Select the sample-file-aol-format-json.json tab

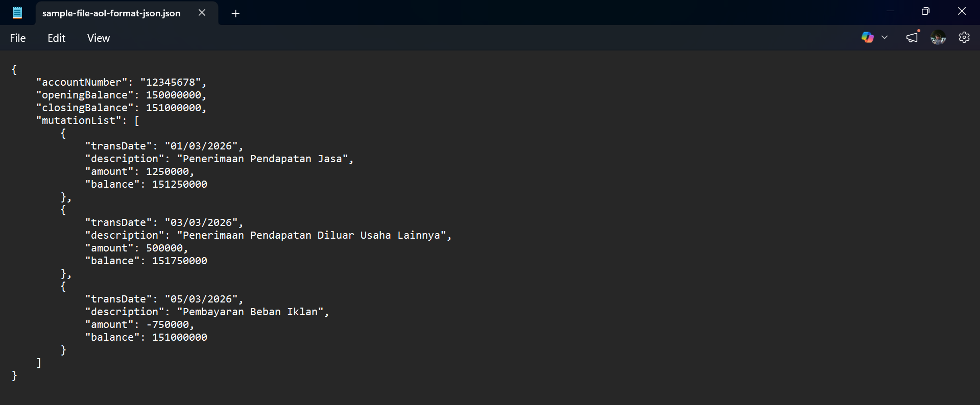click(111, 13)
